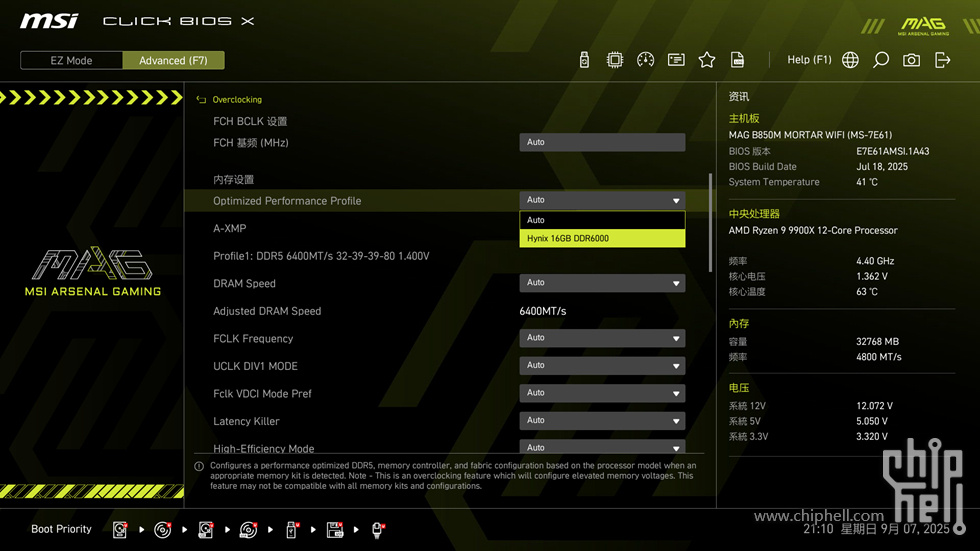Click AMD Ryzen 9 9900X 12-Core Processor
The width and height of the screenshot is (980, 551).
pyautogui.click(x=812, y=231)
